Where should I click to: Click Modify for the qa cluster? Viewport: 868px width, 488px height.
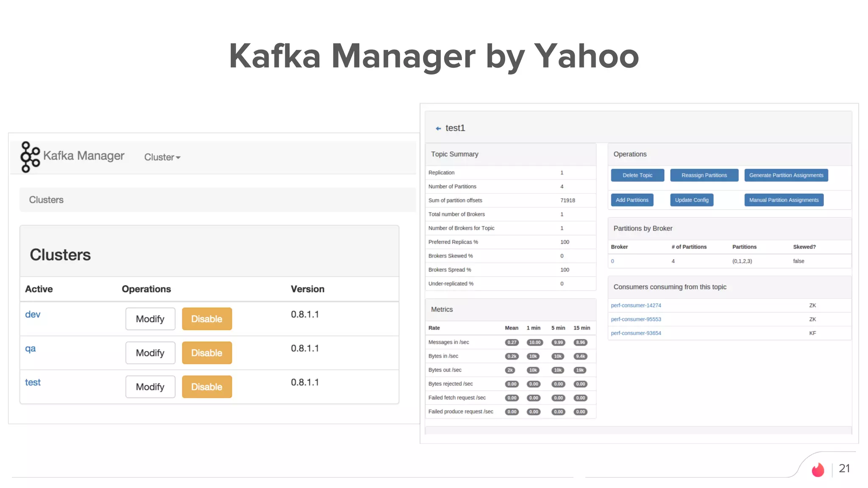click(150, 353)
